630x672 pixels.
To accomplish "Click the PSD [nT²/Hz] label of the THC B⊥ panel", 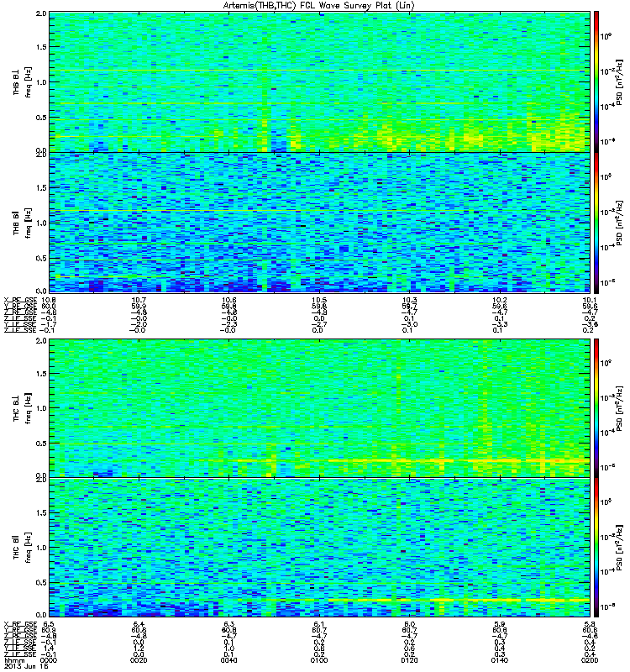I will (619, 408).
